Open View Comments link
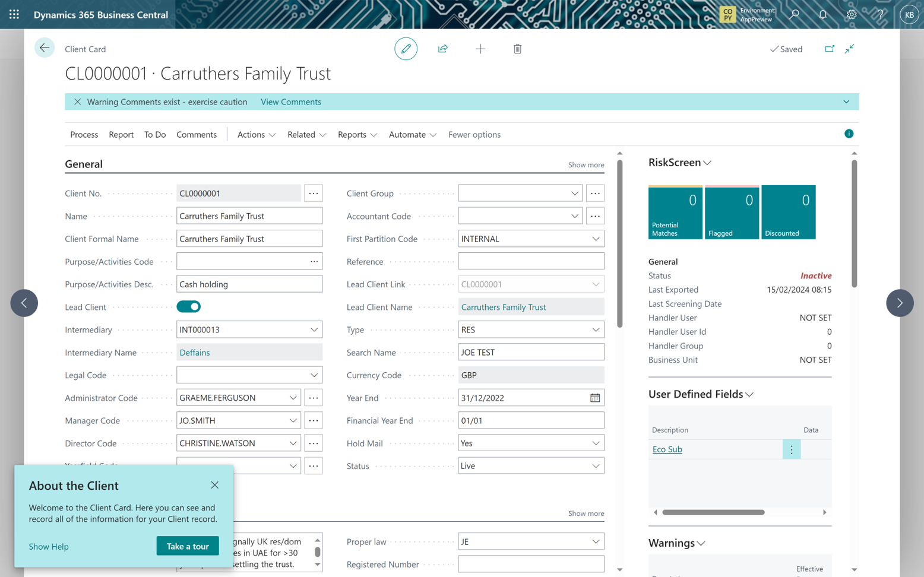The height and width of the screenshot is (577, 924). pyautogui.click(x=290, y=102)
